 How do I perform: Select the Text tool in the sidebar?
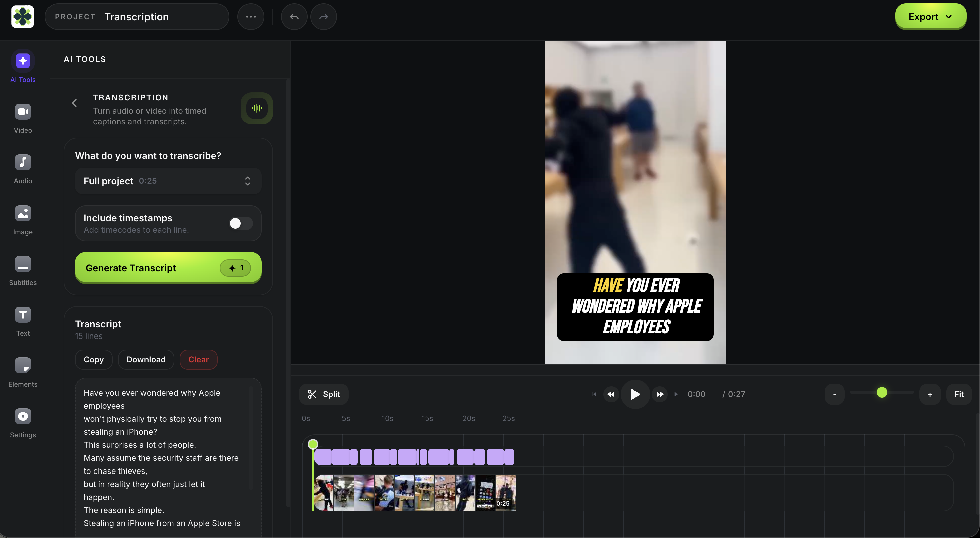[22, 320]
